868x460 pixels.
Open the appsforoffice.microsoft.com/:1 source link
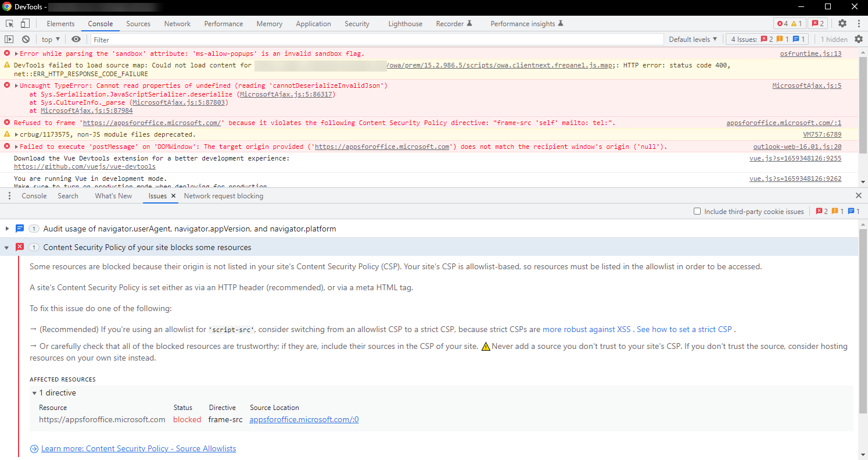pos(784,123)
